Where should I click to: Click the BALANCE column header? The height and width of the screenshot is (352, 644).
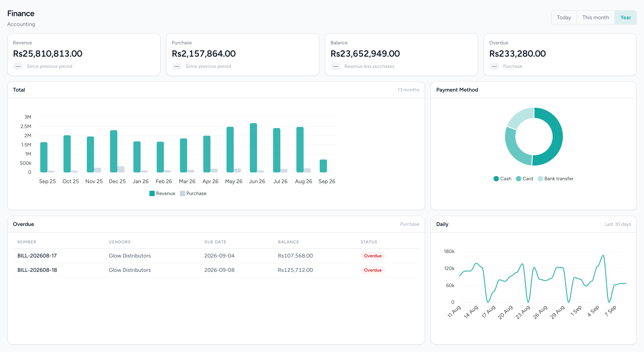pyautogui.click(x=288, y=242)
